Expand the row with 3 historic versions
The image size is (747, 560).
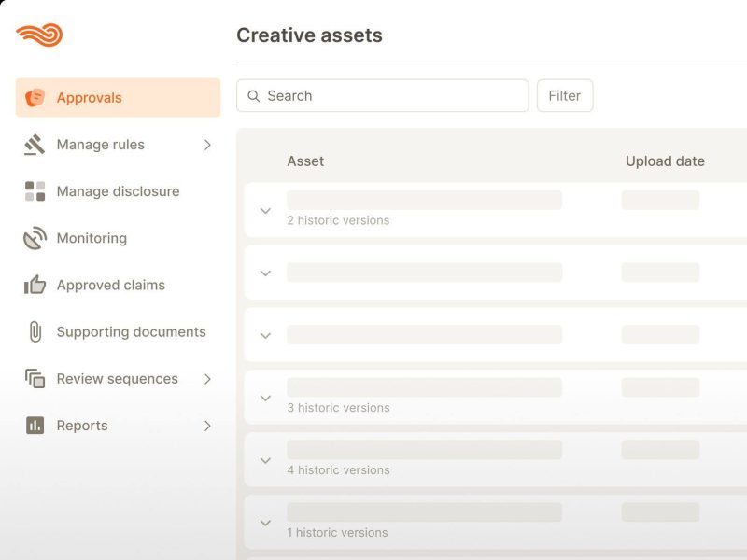point(265,398)
